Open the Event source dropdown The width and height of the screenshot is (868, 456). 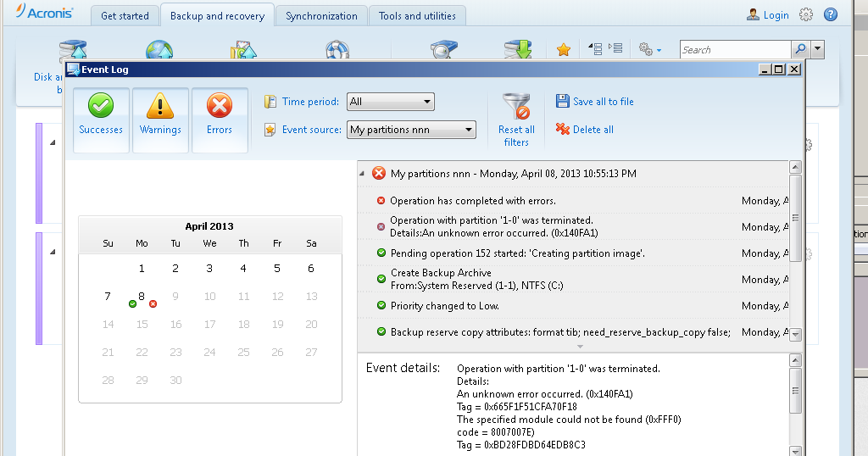[411, 130]
